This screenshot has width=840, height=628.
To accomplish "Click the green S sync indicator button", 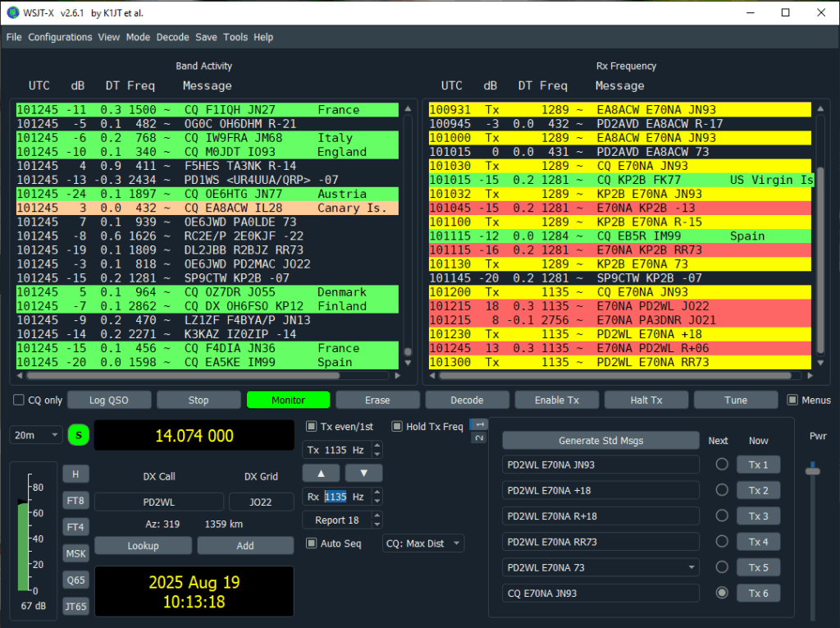I will click(x=79, y=435).
